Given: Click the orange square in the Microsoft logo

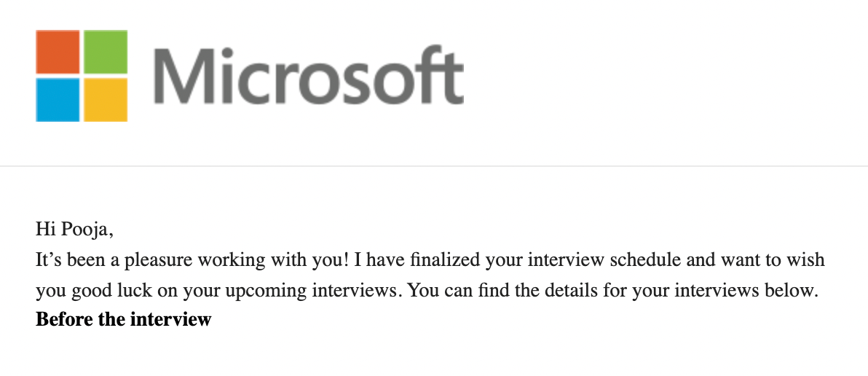Looking at the screenshot, I should pos(58,52).
